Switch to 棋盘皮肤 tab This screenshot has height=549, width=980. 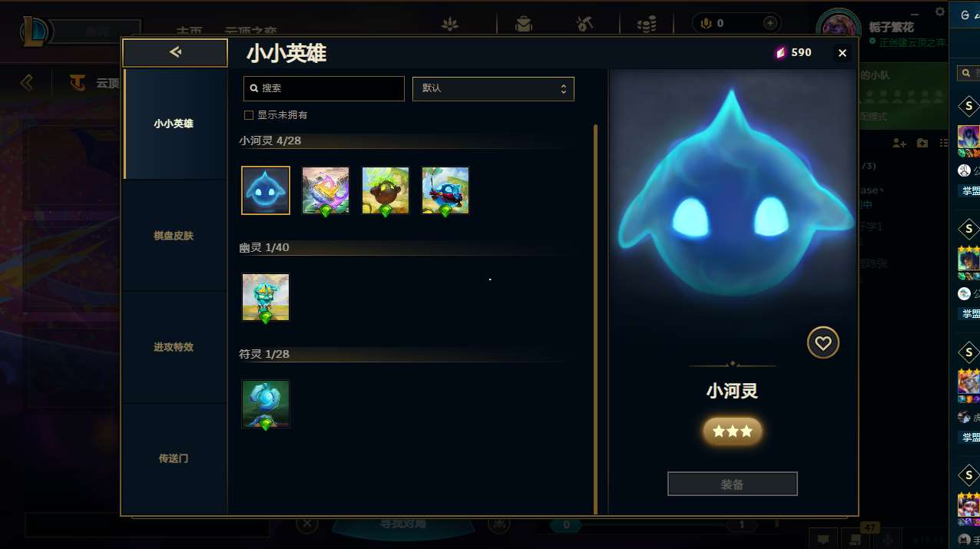tap(174, 236)
